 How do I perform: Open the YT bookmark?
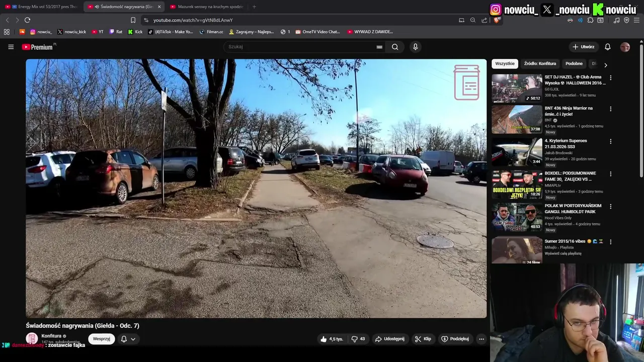[98, 32]
